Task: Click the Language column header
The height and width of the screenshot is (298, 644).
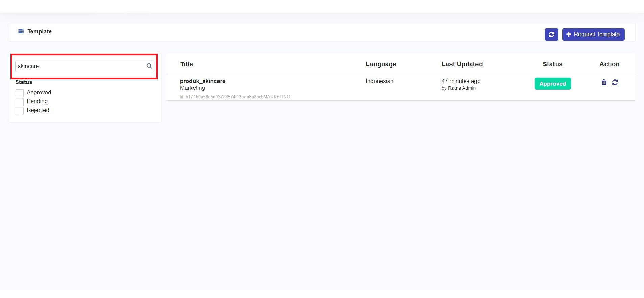Action: [381, 64]
